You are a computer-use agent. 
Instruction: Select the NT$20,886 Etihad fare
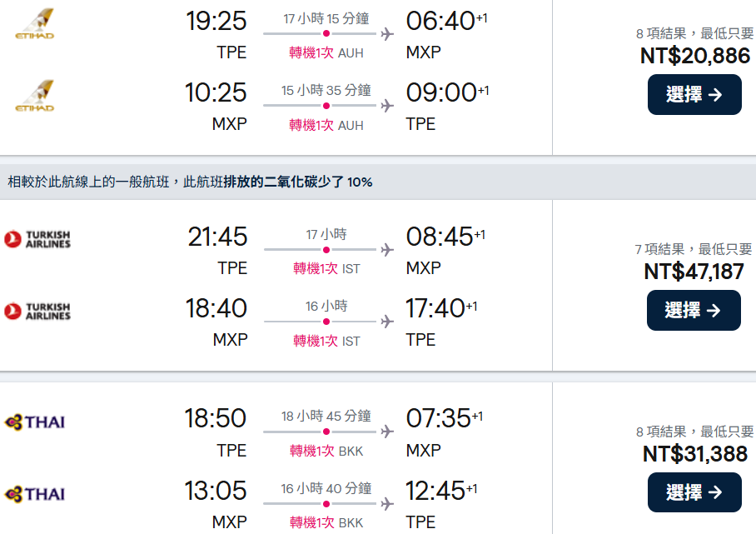click(x=694, y=94)
